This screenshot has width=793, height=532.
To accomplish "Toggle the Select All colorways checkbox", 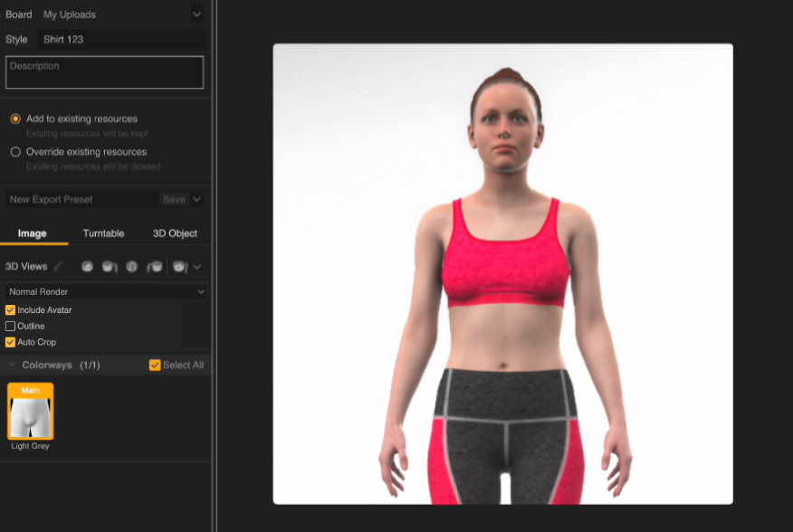I will pos(155,366).
